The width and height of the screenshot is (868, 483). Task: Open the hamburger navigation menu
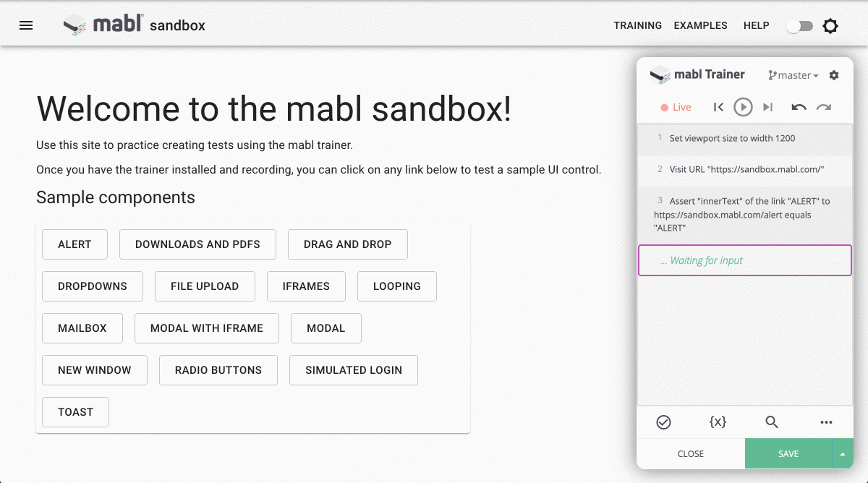point(26,25)
